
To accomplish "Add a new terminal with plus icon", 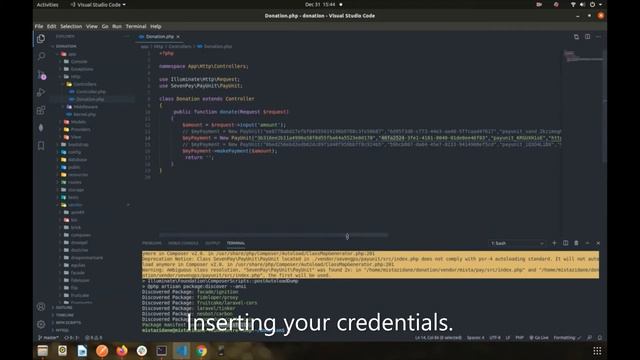I will [554, 243].
